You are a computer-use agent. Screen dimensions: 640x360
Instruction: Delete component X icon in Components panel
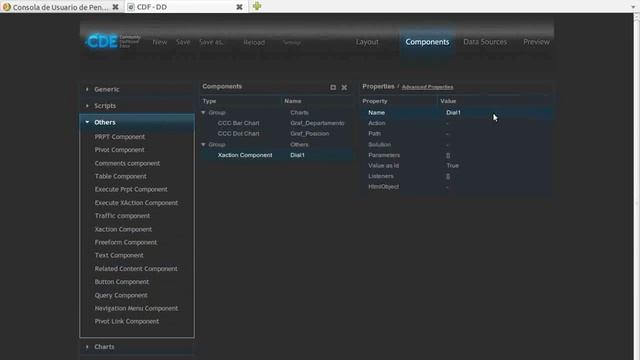pos(344,87)
